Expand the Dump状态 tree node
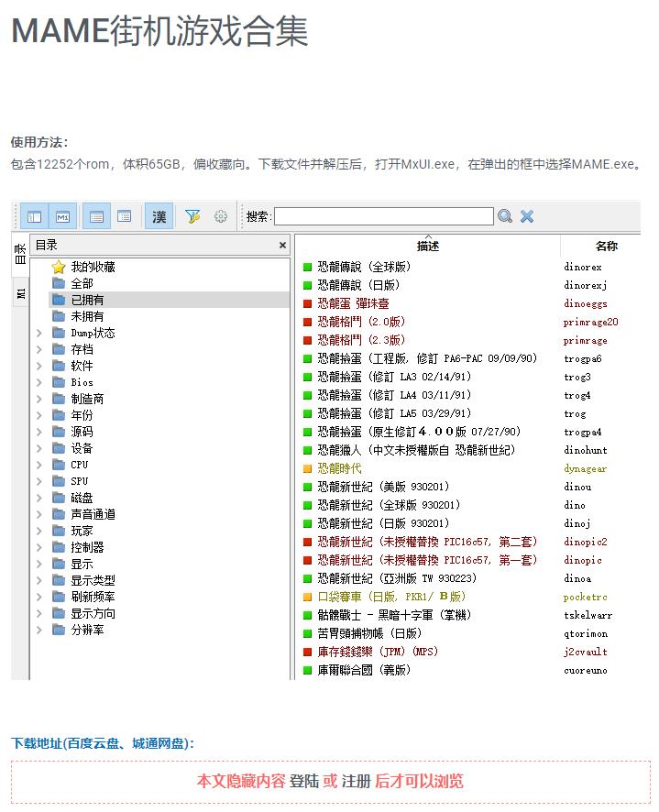This screenshot has width=659, height=812. (39, 334)
